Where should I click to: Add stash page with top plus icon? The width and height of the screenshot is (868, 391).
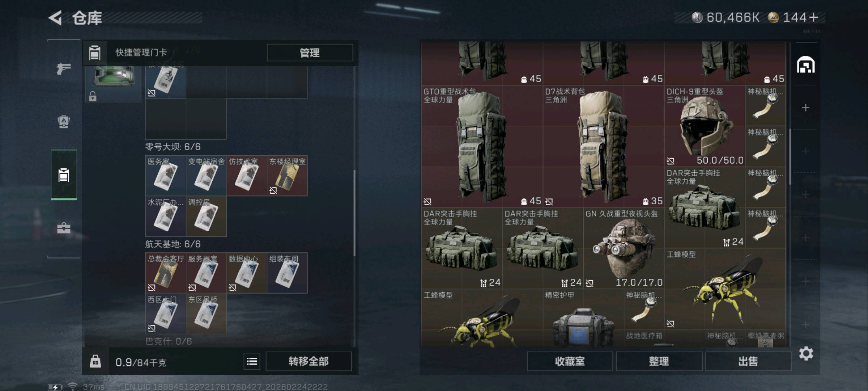pos(805,108)
